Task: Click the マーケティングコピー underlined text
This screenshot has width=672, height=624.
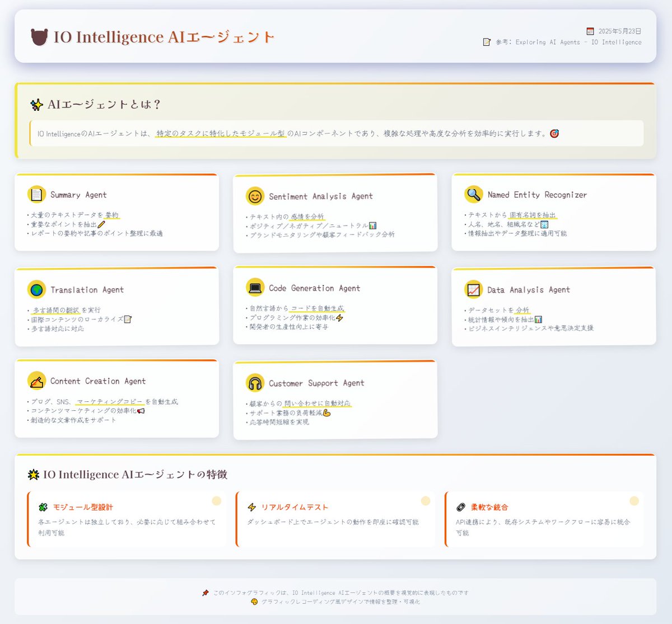Action: [111, 401]
